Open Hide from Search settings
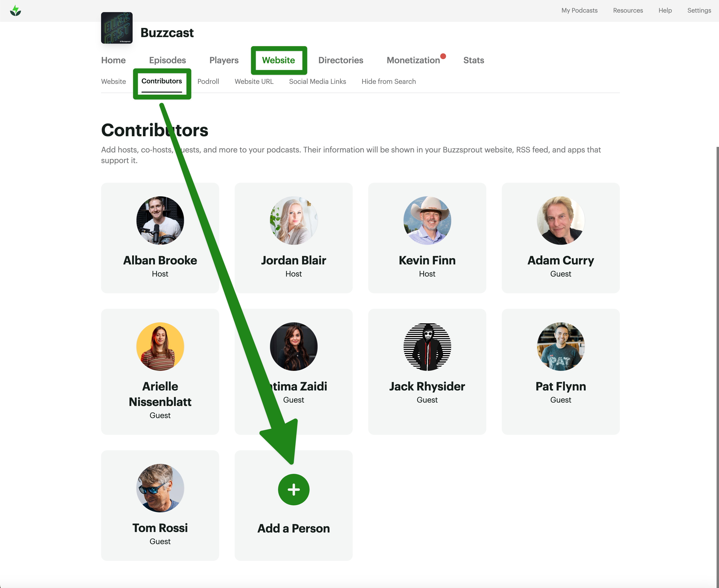The image size is (719, 588). (x=388, y=82)
